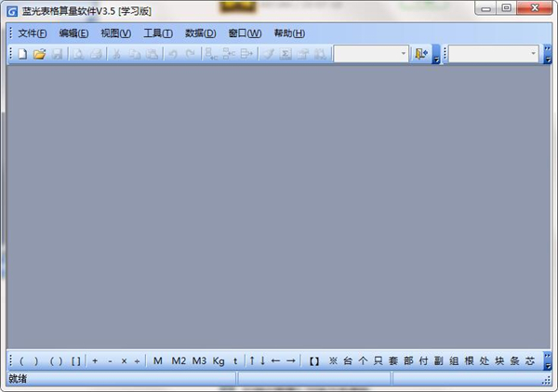Insert the left arrow symbol

pos(275,360)
